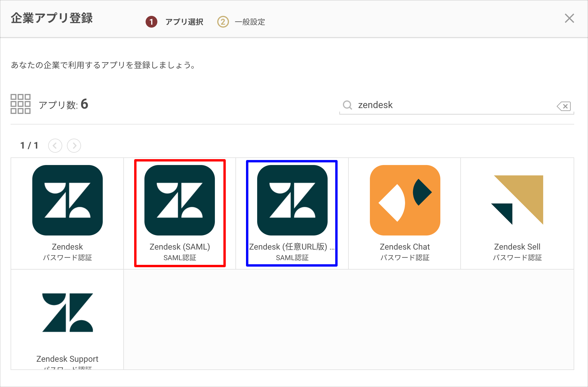Open step 1 アプリ選択
Image resolution: width=588 pixels, height=387 pixels.
pyautogui.click(x=174, y=22)
